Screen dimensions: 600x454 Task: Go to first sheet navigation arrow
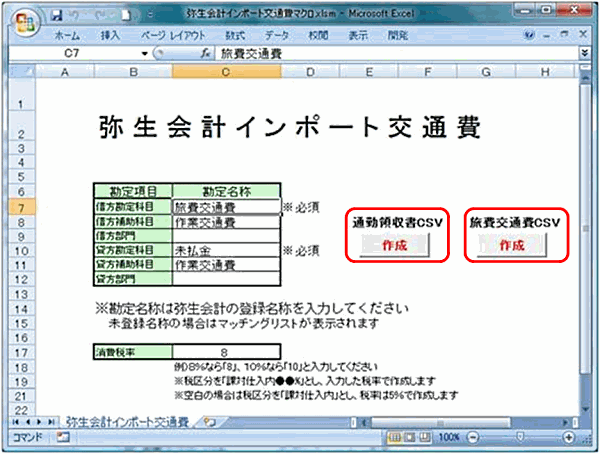click(x=16, y=422)
